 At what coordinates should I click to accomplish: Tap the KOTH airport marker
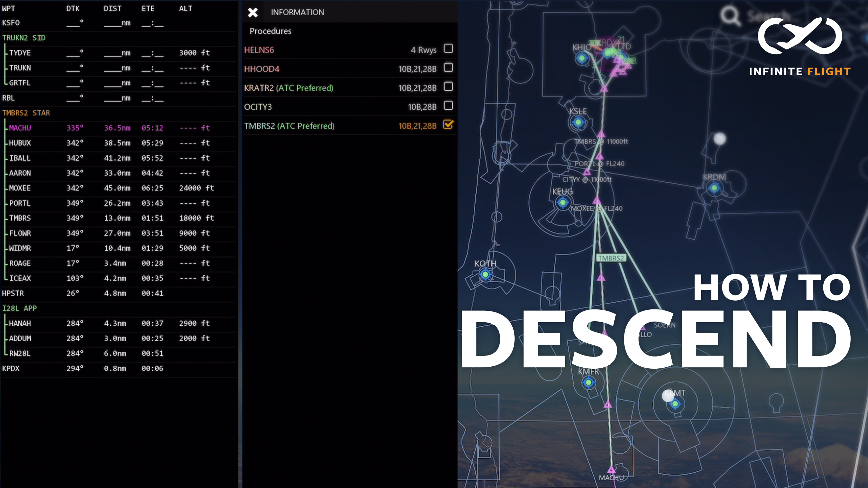pyautogui.click(x=486, y=274)
